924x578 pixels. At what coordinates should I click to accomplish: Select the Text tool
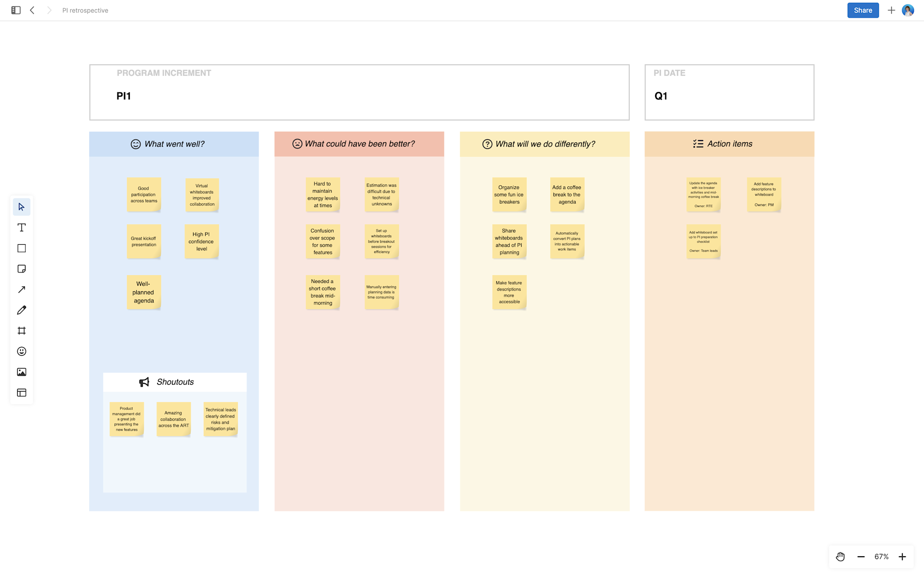[21, 228]
